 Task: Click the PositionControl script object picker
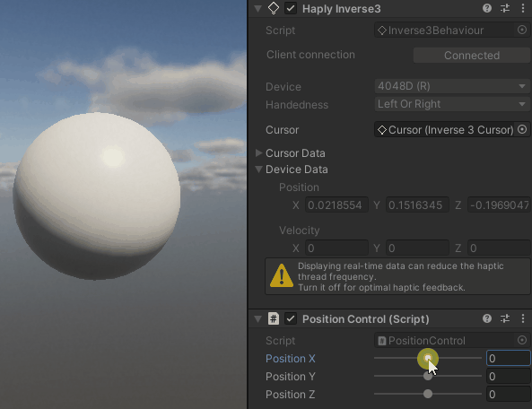click(522, 340)
